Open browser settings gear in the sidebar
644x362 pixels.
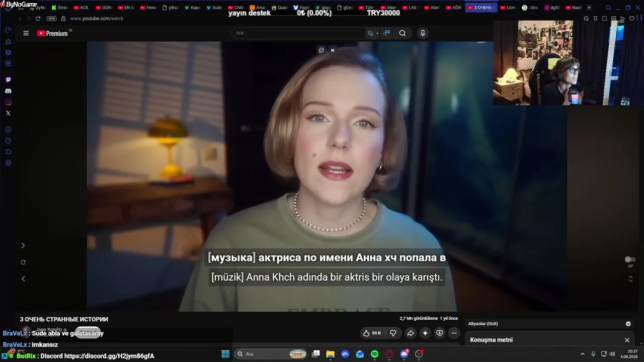(8, 163)
